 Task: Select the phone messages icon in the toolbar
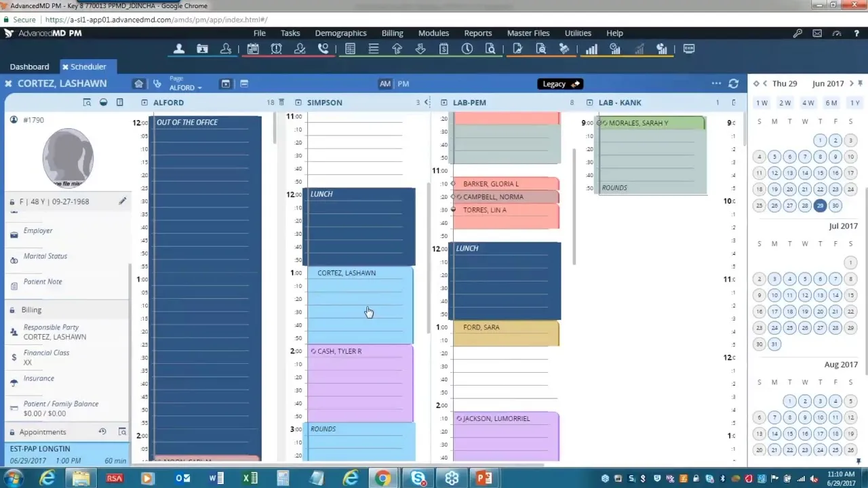click(323, 48)
